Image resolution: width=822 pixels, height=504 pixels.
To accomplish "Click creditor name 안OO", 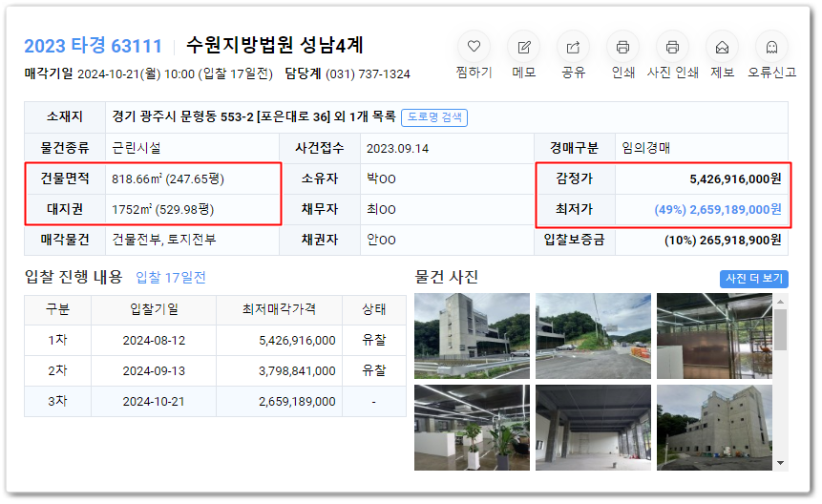I will pyautogui.click(x=381, y=240).
